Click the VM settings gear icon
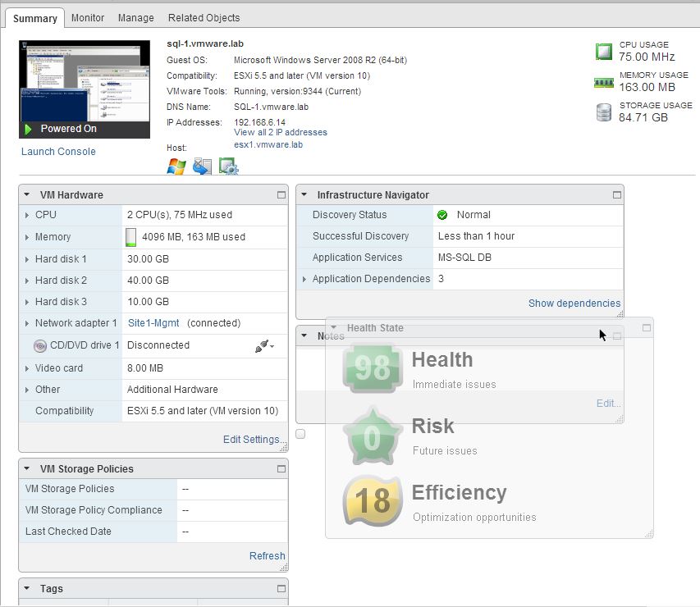 (x=229, y=167)
